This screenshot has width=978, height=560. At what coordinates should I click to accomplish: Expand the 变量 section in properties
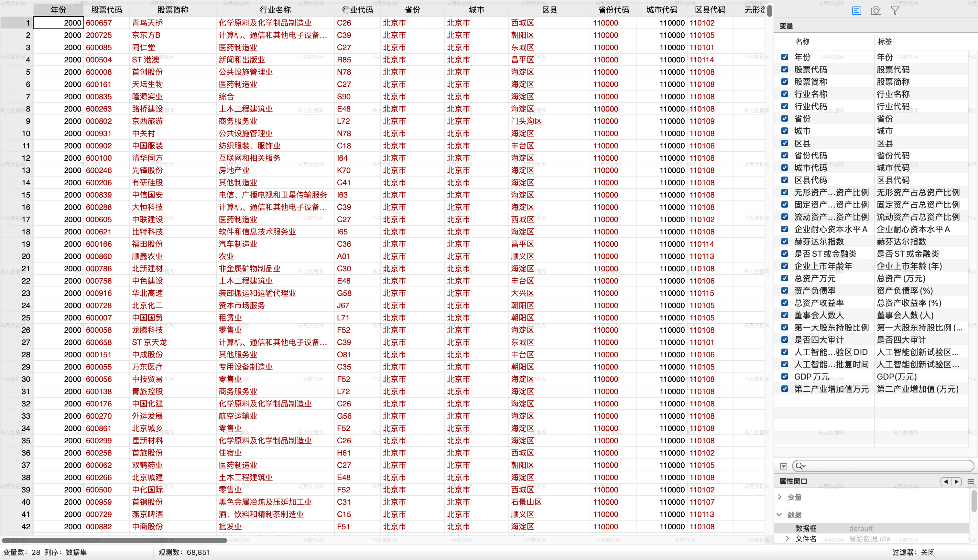pos(780,497)
